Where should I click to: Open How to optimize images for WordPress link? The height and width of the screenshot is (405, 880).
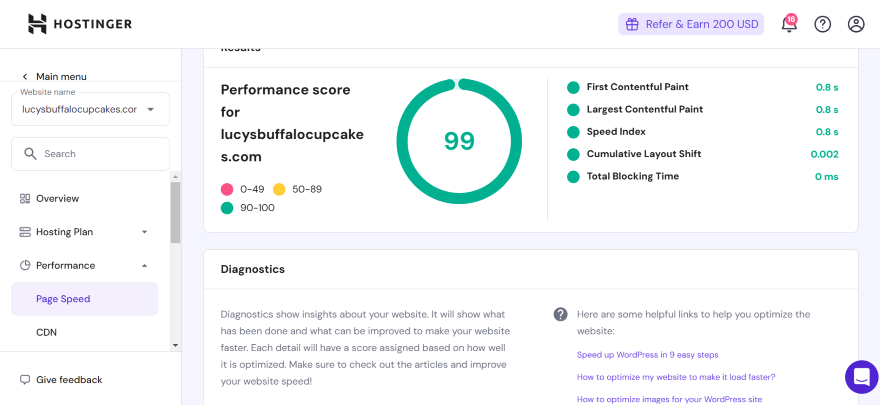670,399
